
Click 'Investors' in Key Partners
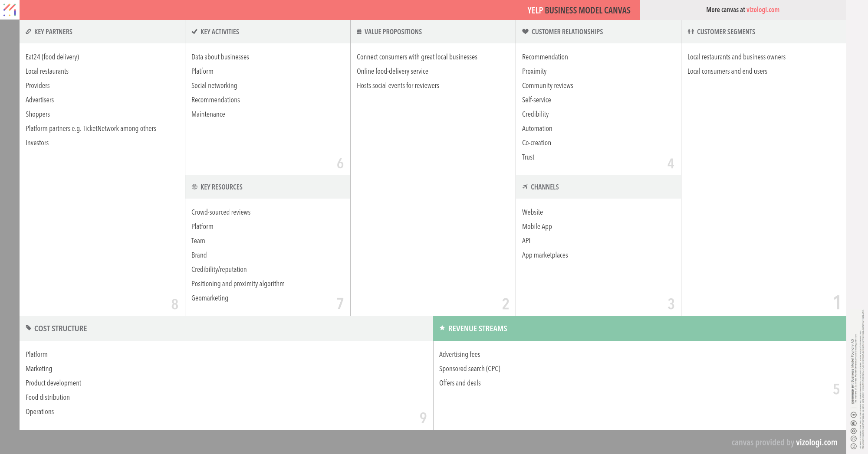tap(37, 143)
